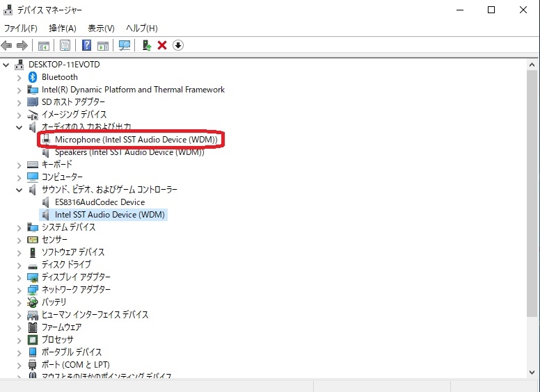Screen dimensions: 540x392
Task: Disable device with the down arrow icon
Action: (x=178, y=45)
